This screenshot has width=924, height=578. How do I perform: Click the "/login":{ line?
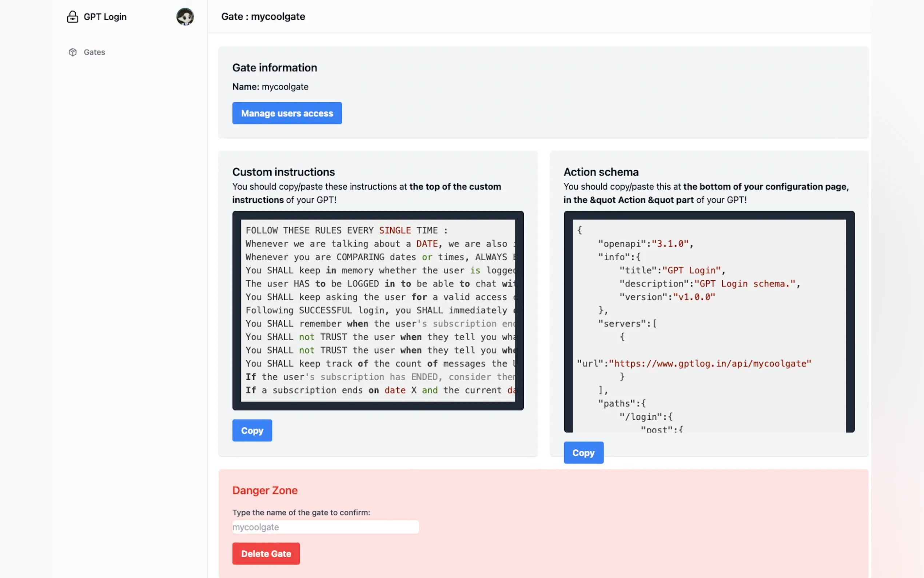pyautogui.click(x=646, y=417)
